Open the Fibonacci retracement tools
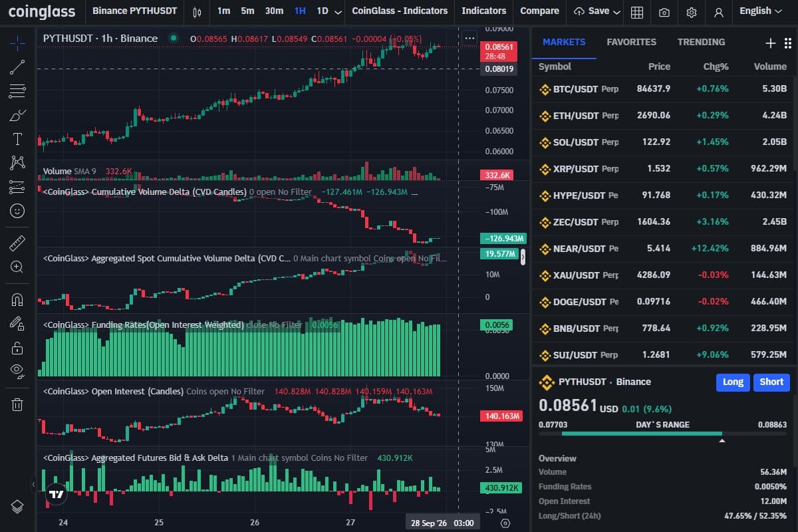 (17, 91)
